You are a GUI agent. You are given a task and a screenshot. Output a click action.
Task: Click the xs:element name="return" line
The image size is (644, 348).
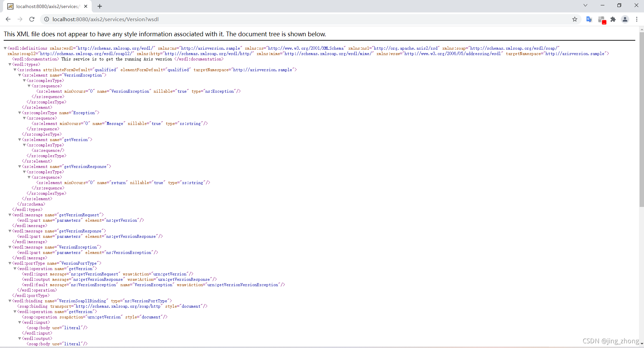tap(123, 183)
